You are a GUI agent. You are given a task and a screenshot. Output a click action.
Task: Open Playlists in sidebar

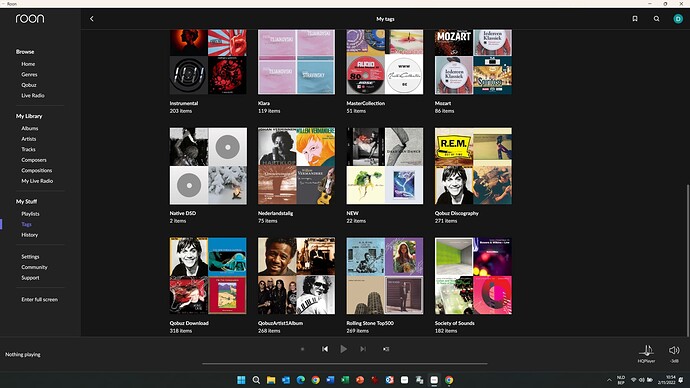coord(30,214)
